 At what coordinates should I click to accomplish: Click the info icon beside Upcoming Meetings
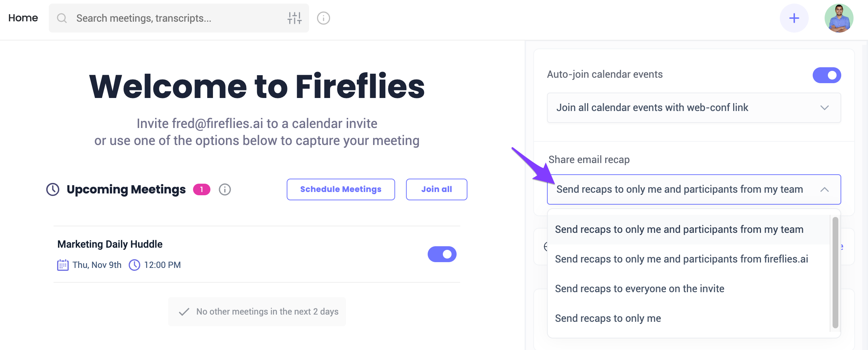(x=225, y=189)
